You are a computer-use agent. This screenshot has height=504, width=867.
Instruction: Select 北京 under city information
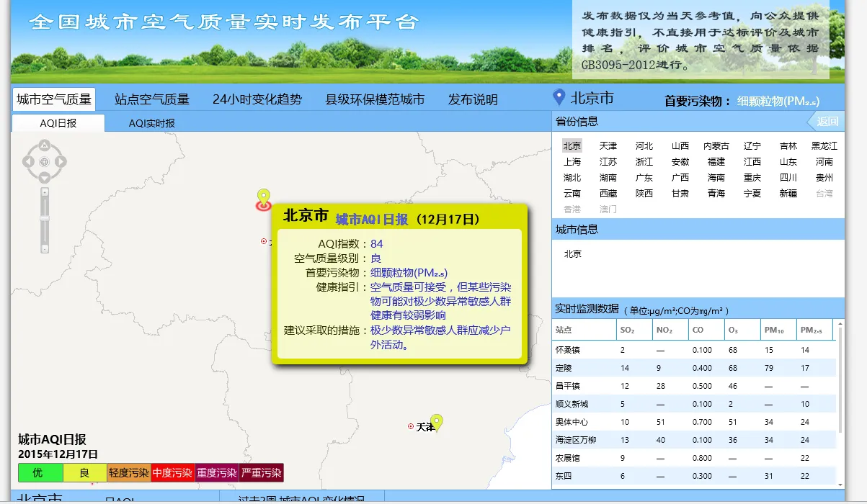[572, 254]
